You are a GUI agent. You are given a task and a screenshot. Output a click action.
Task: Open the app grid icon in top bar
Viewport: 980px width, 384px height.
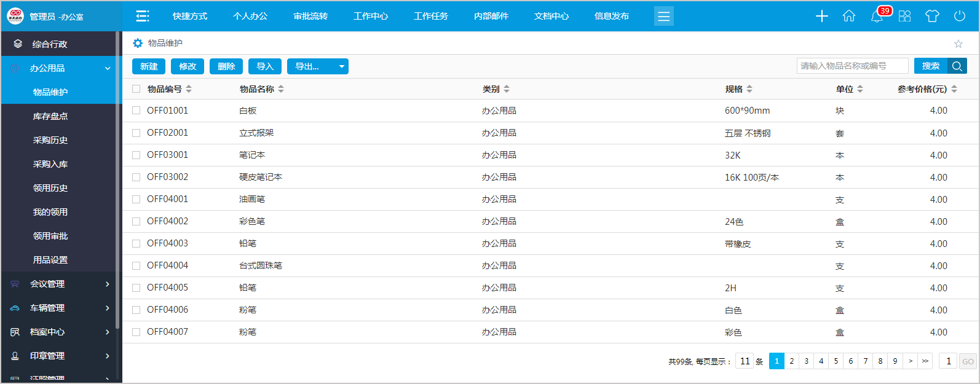[904, 16]
